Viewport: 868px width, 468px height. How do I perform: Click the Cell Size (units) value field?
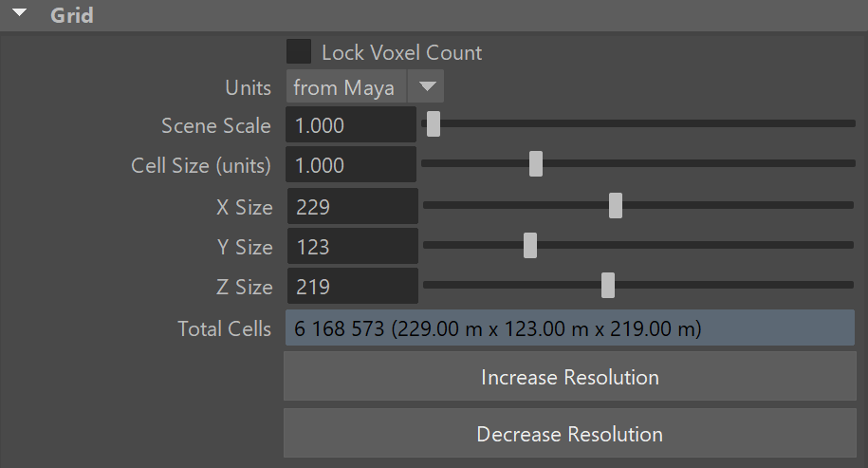351,164
